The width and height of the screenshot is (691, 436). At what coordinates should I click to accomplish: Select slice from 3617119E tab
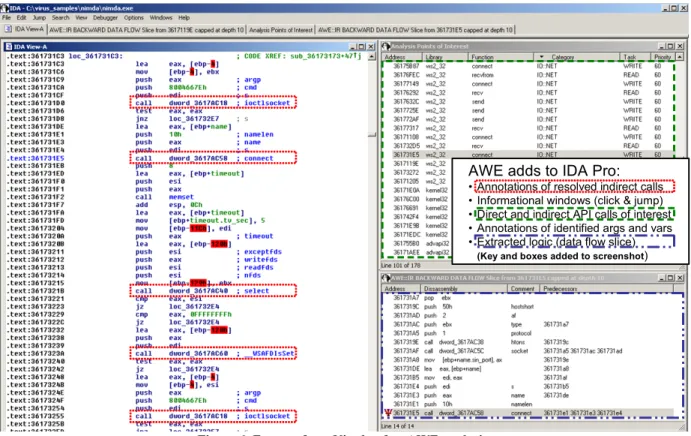click(146, 30)
